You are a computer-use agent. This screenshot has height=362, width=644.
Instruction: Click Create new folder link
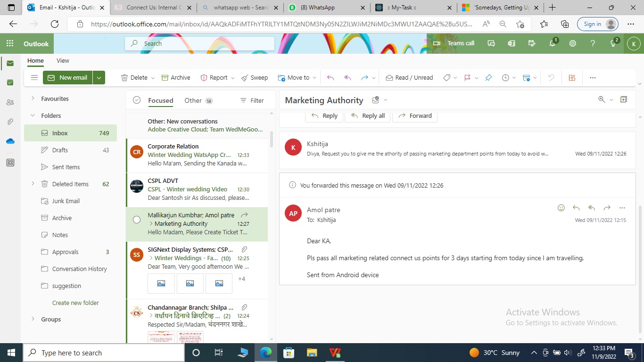click(x=75, y=303)
